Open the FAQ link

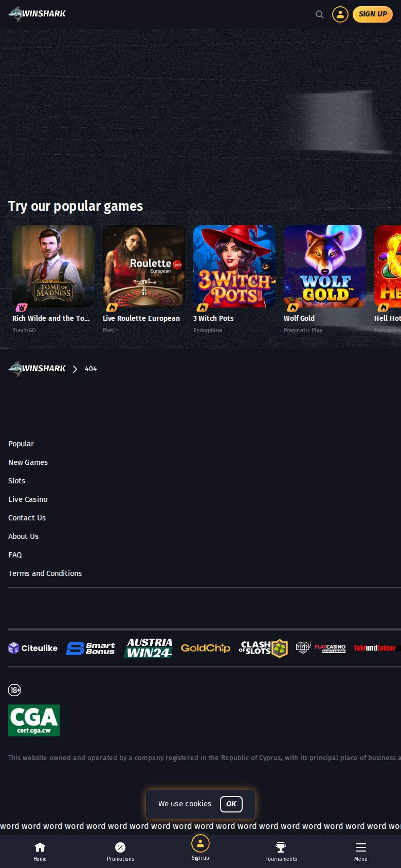[x=15, y=555]
